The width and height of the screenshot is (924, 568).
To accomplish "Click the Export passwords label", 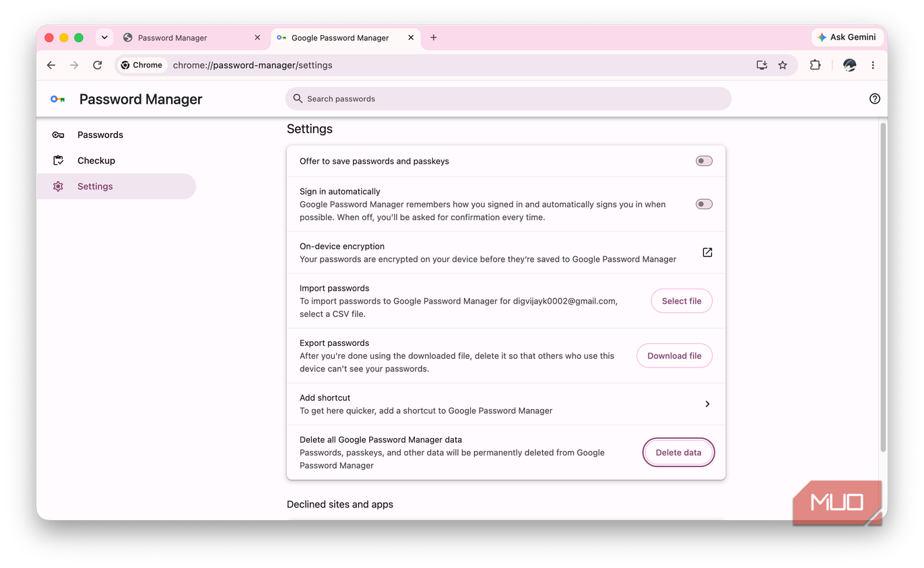I will click(335, 343).
